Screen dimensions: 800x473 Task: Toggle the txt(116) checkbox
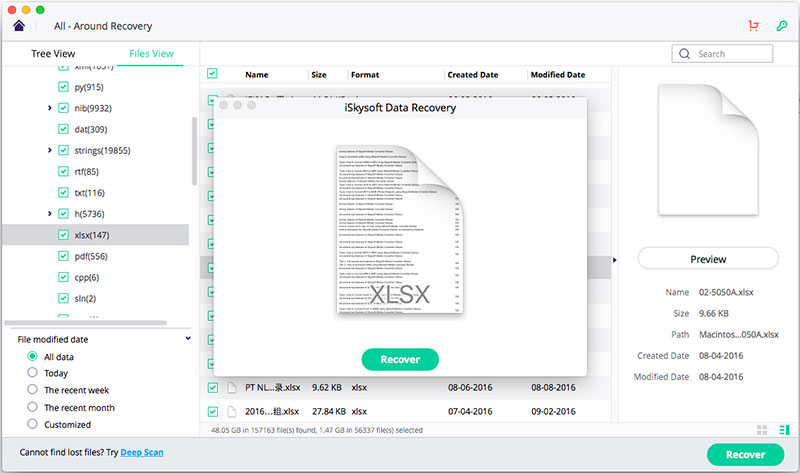pos(63,193)
